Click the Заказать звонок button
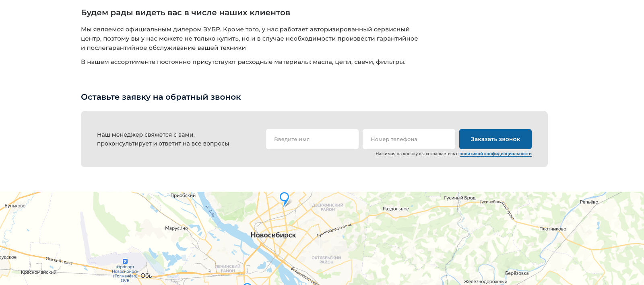 click(x=495, y=139)
